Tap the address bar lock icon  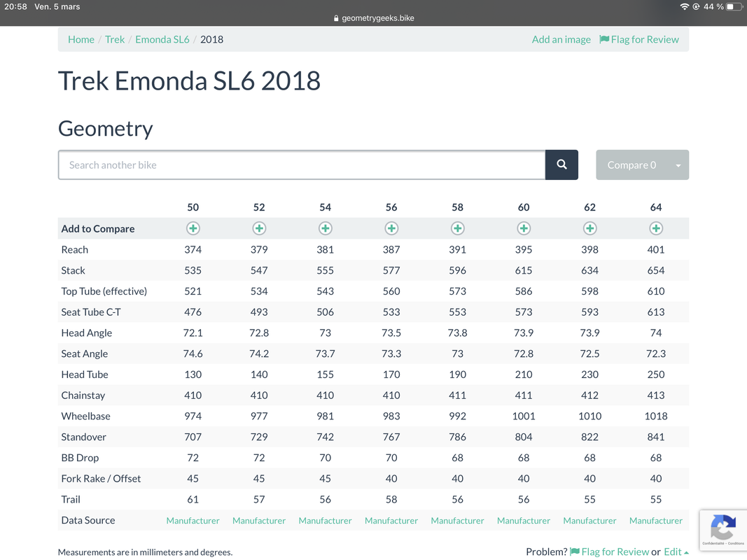336,18
